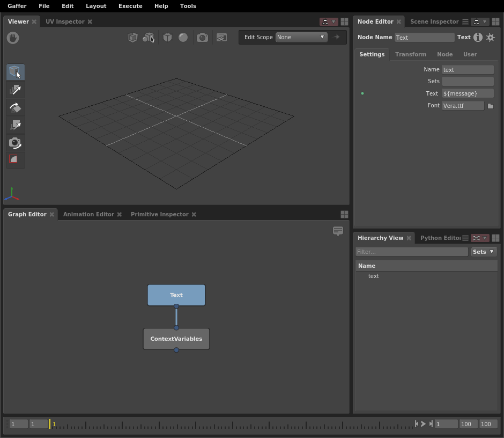Open the File menu
The width and height of the screenshot is (504, 438).
click(x=44, y=6)
